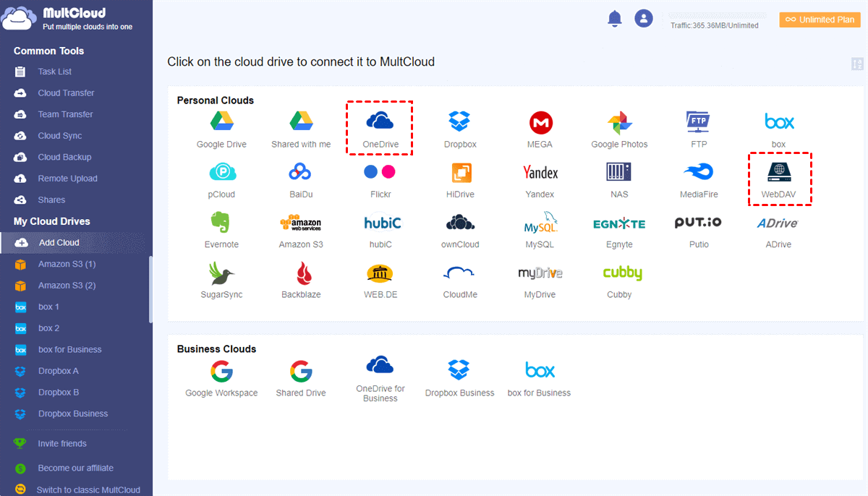This screenshot has width=868, height=496.
Task: Open Dropbox Business in sidebar
Action: pos(75,414)
